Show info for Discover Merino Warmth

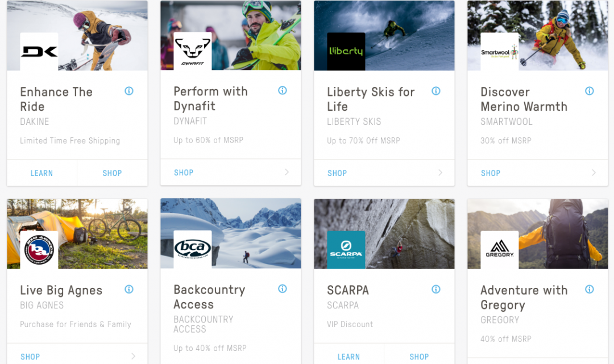(x=590, y=91)
